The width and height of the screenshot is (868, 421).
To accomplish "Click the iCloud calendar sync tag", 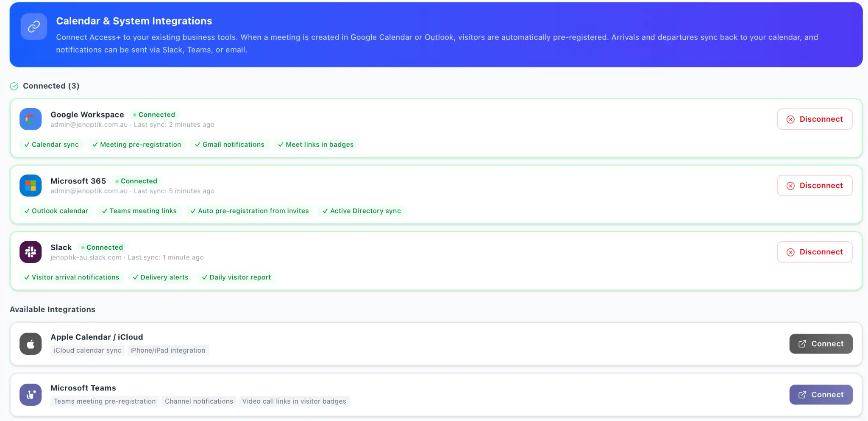I will point(87,351).
